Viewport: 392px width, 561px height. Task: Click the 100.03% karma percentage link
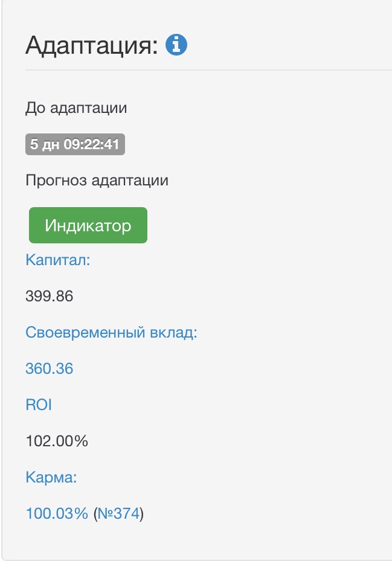point(57,513)
